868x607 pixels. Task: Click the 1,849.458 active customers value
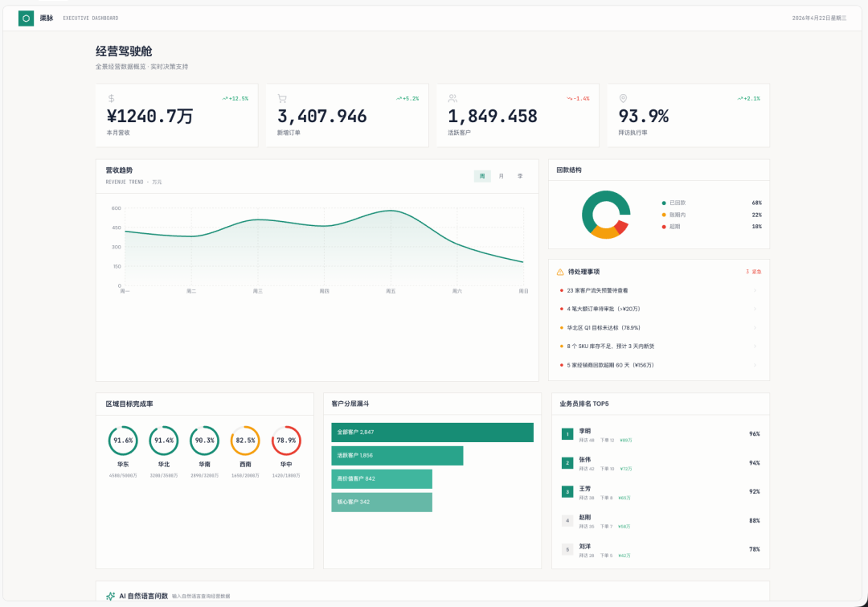492,117
